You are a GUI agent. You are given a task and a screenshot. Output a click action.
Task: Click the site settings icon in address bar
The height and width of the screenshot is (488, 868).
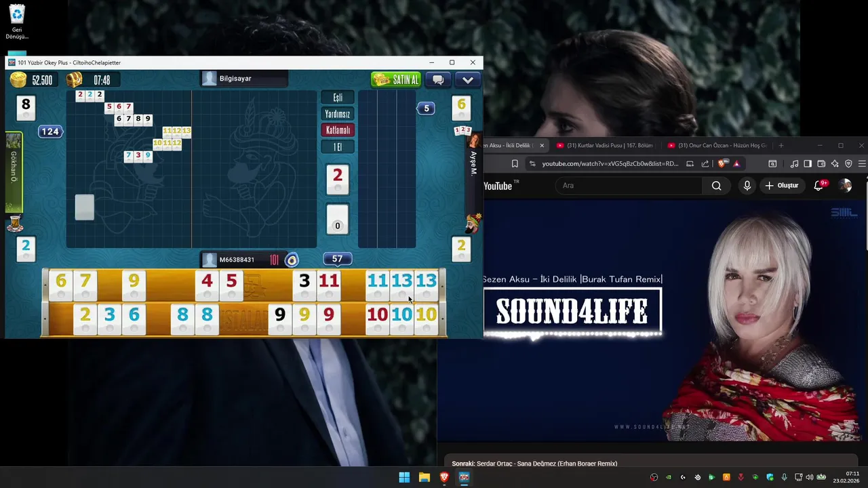pyautogui.click(x=532, y=163)
